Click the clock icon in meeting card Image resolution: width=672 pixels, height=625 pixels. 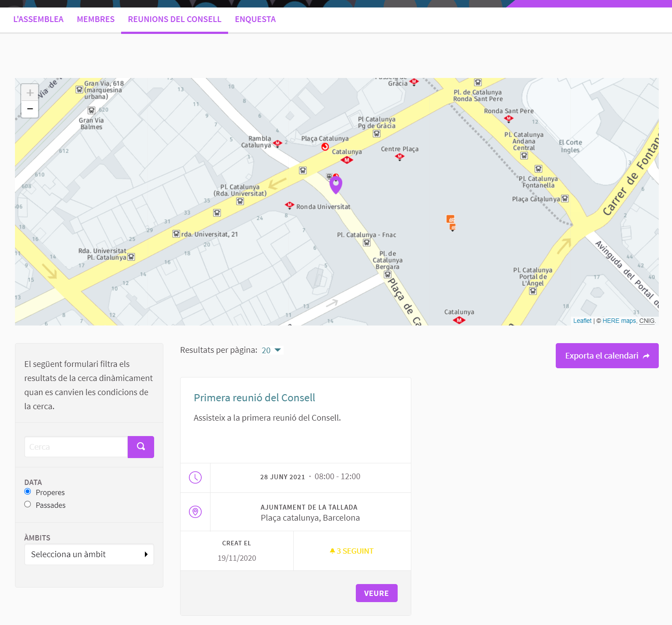(195, 477)
